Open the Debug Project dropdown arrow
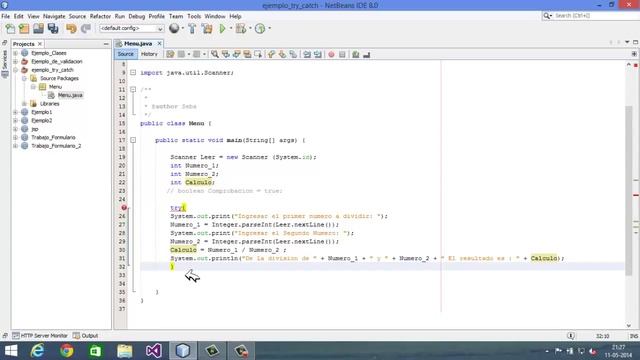Image resolution: width=640 pixels, height=360 pixels. 250,28
